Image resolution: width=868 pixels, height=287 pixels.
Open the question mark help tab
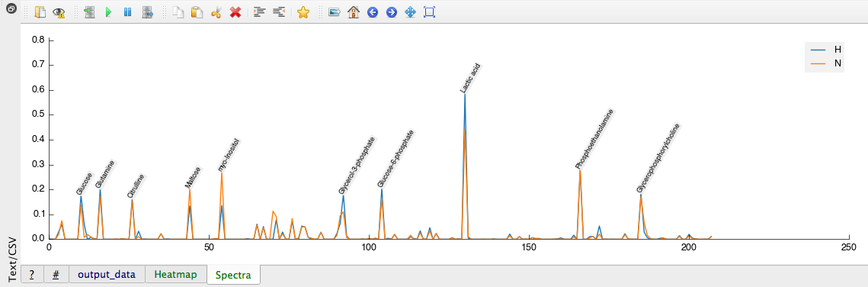point(32,274)
